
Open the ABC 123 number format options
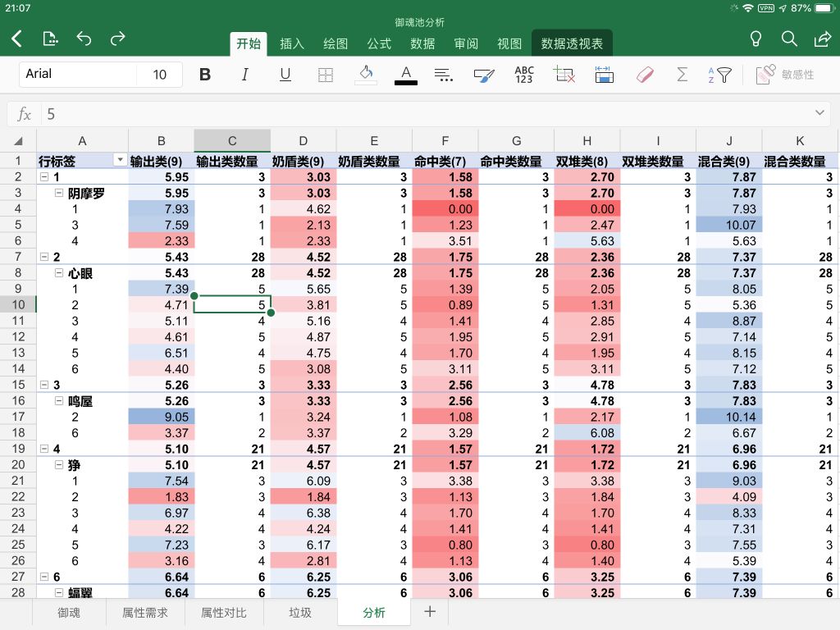pos(523,75)
